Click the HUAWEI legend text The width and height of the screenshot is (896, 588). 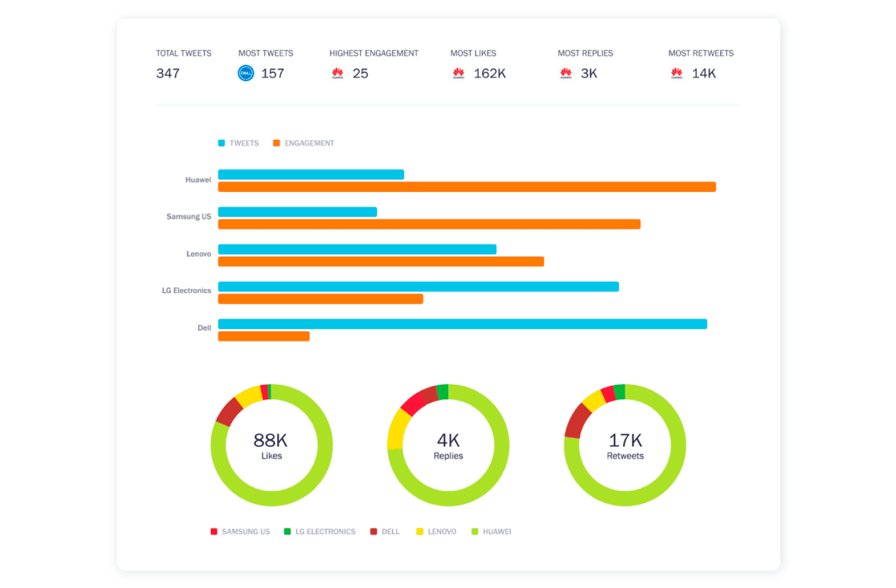pyautogui.click(x=497, y=531)
